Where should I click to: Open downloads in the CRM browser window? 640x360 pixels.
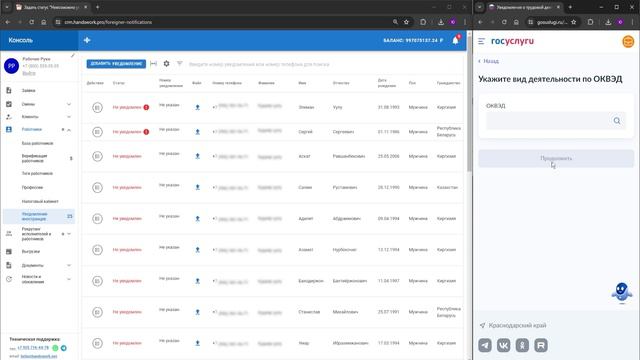(x=441, y=22)
